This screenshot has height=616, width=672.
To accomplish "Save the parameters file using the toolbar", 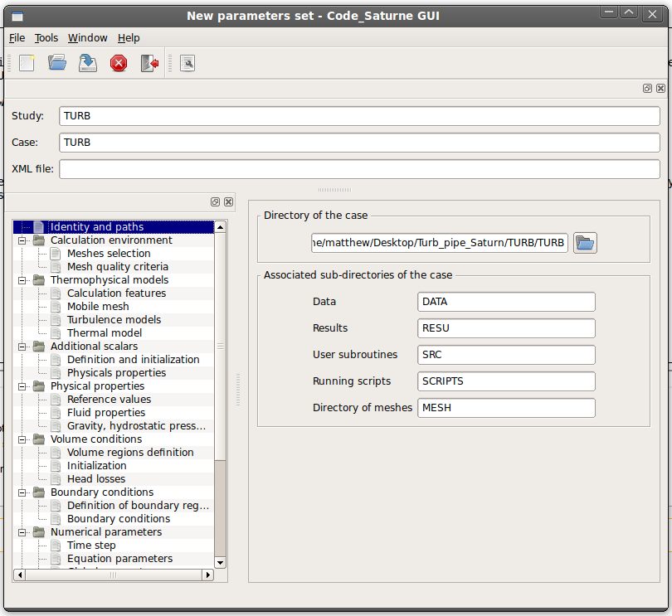I will click(x=88, y=63).
